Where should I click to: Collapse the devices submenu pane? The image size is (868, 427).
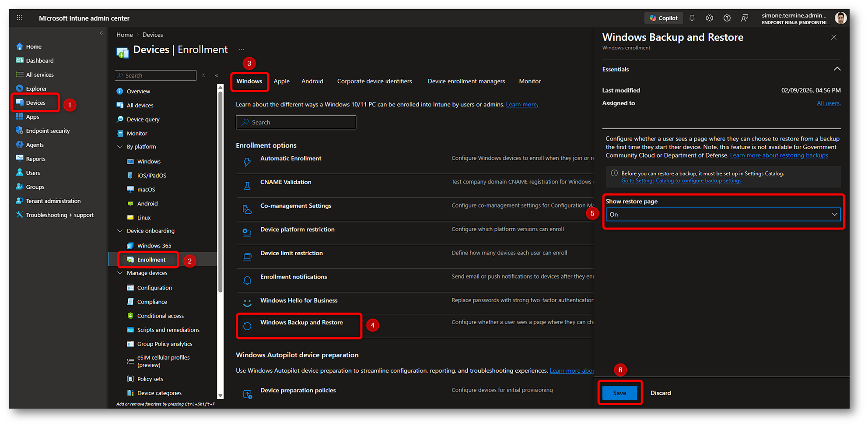click(x=217, y=75)
